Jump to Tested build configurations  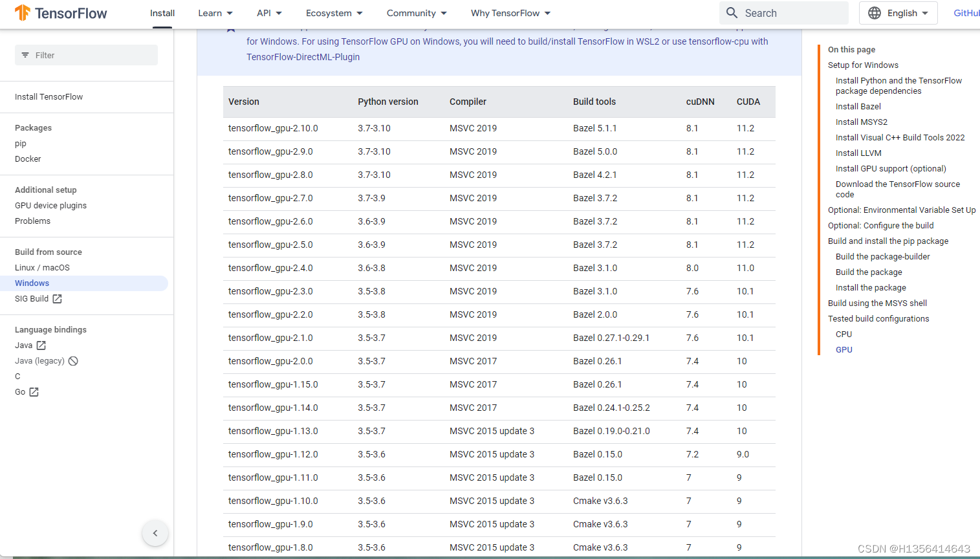pos(878,319)
